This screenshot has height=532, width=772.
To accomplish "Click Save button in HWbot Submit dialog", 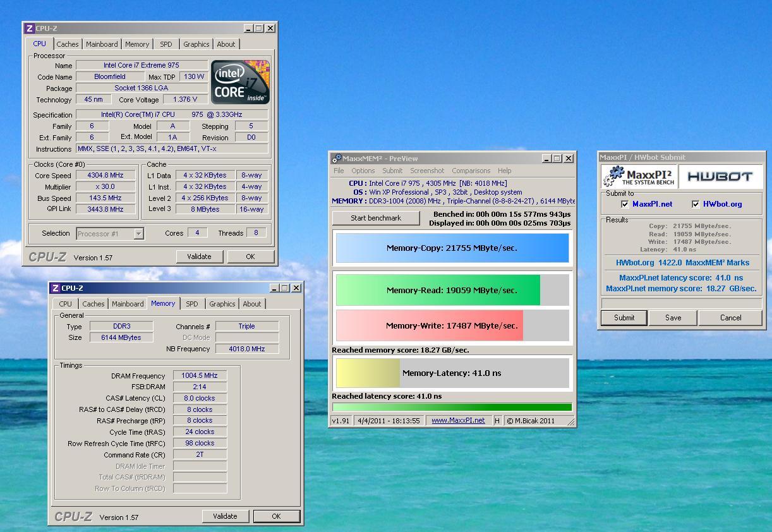I will (x=673, y=318).
